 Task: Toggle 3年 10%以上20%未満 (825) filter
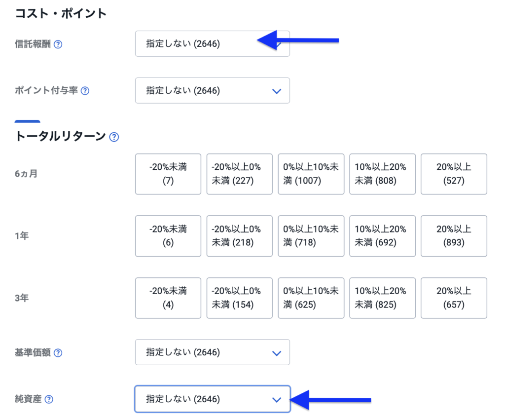tap(382, 298)
